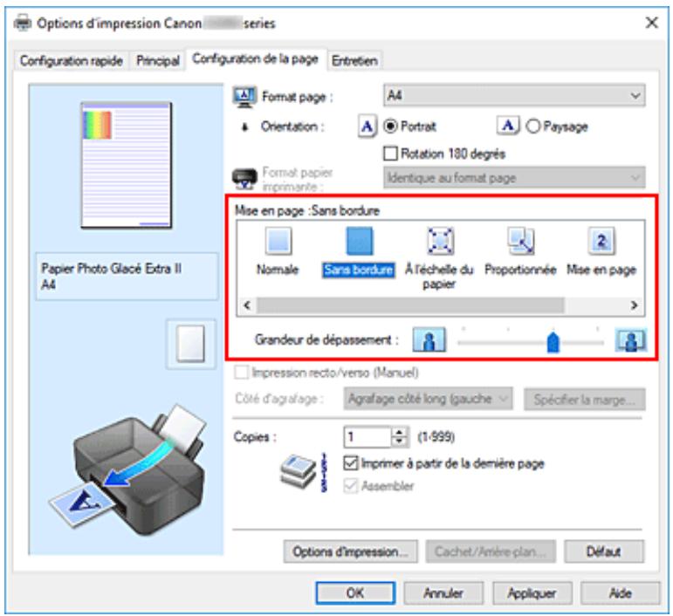673x616 pixels.
Task: Click the Paysage orientation letter icon
Action: pos(508,126)
